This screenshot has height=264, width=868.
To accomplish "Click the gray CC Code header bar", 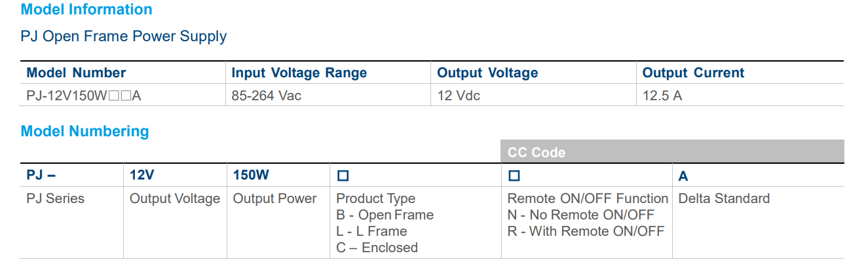I will point(672,152).
